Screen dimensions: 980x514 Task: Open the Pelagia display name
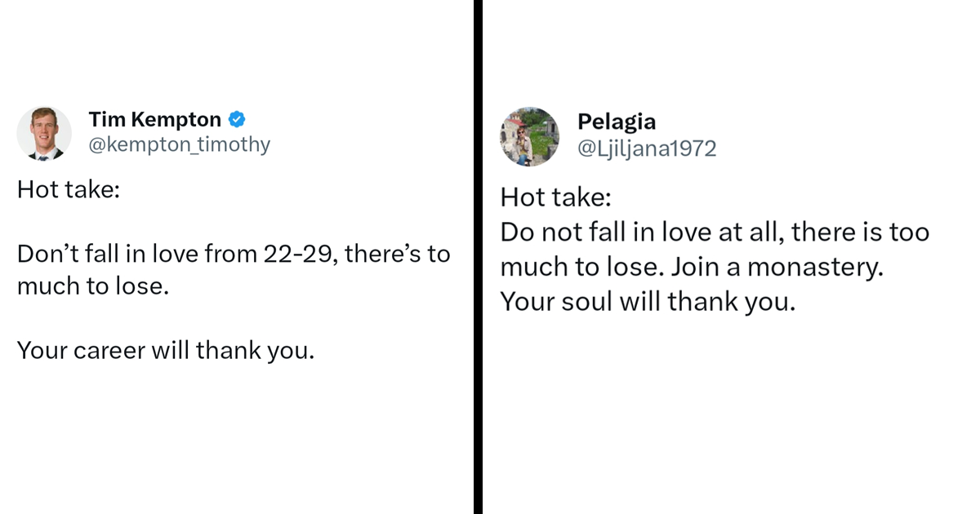(x=616, y=122)
